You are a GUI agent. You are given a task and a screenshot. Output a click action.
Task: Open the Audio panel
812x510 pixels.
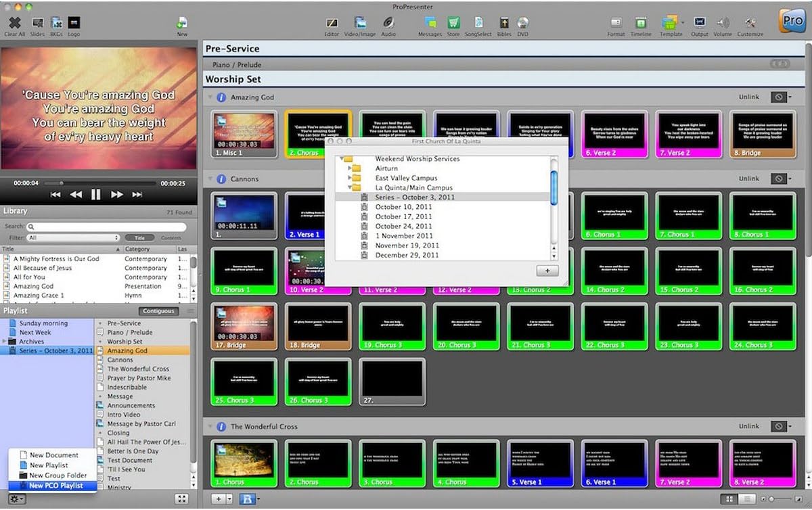click(389, 22)
